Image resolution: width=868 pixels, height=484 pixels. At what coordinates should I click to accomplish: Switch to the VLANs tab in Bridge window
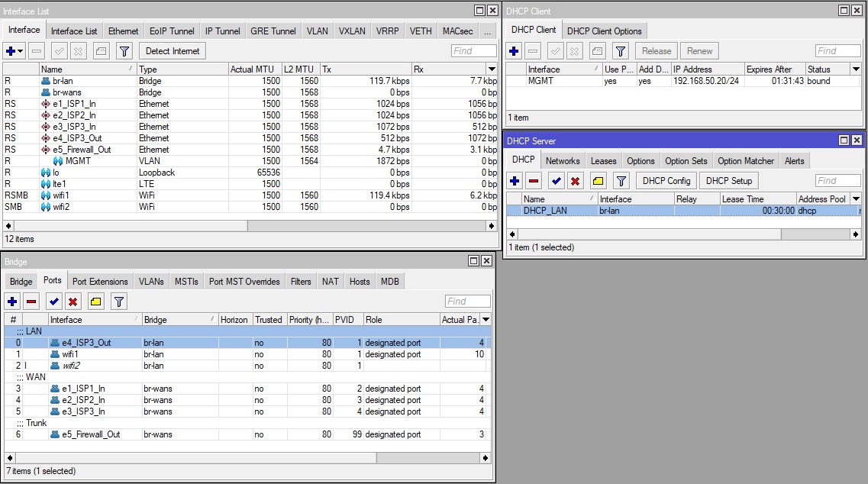click(151, 282)
